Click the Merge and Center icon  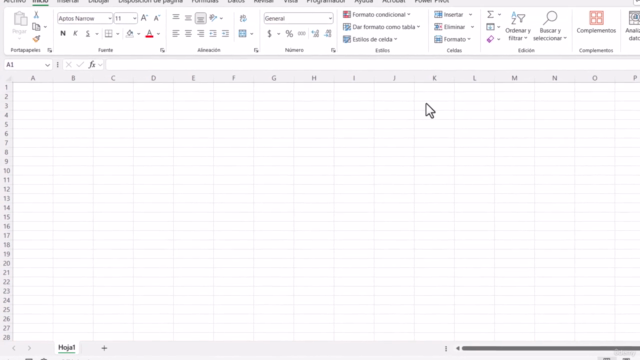(x=242, y=33)
